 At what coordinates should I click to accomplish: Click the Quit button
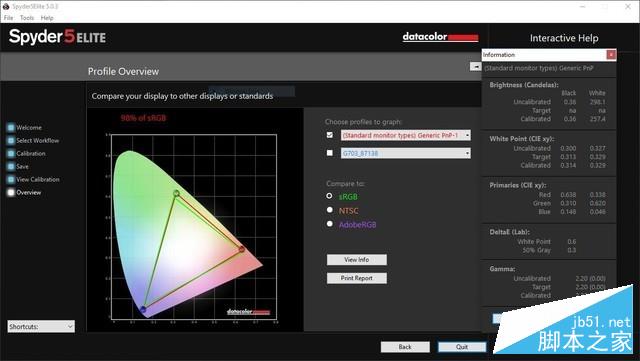(462, 347)
